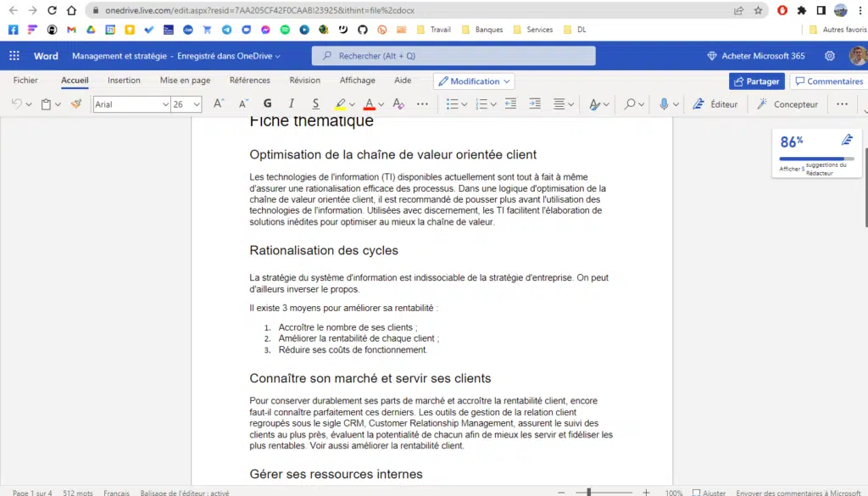Click the Partager button
868x496 pixels.
coord(757,81)
